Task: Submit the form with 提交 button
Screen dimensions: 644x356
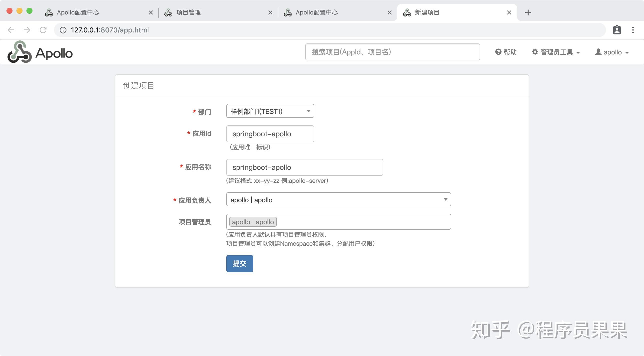Action: [240, 264]
